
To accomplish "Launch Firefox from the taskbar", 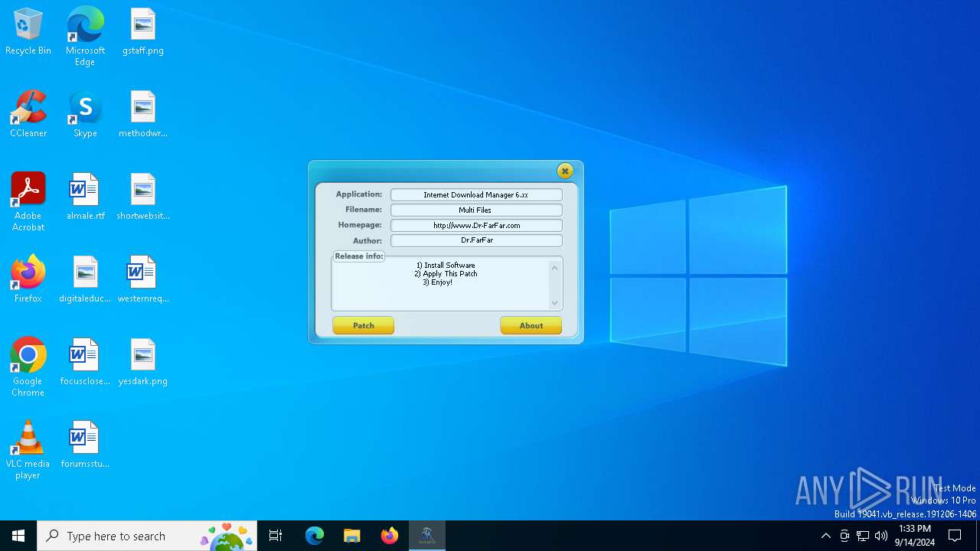I will [x=390, y=536].
